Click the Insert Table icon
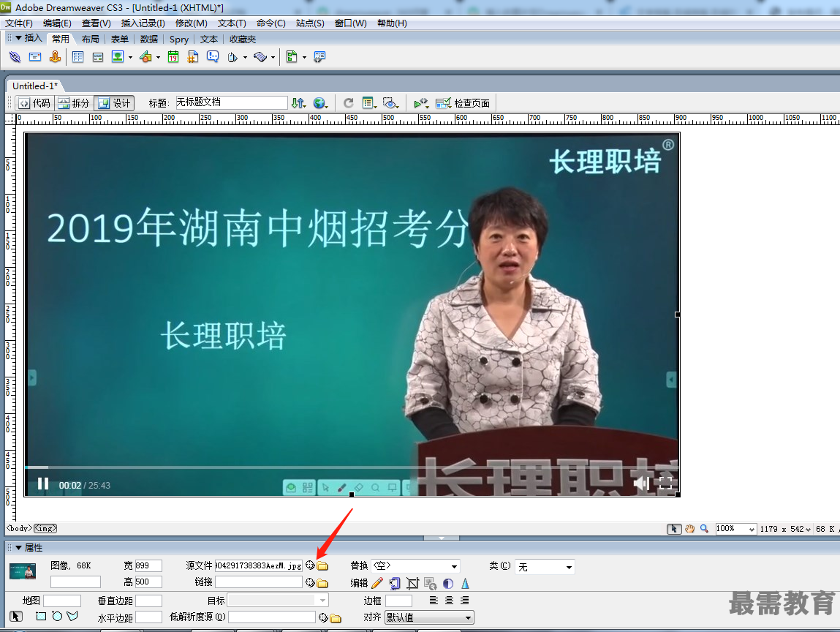 click(77, 57)
